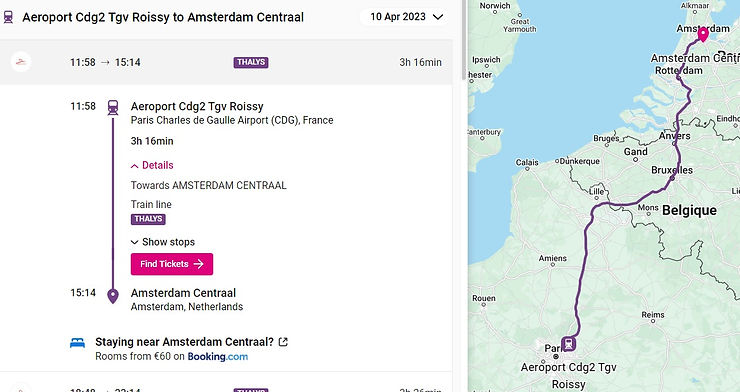The width and height of the screenshot is (740, 392).
Task: Click the blue bed icon for hotel rooms
Action: (x=77, y=343)
